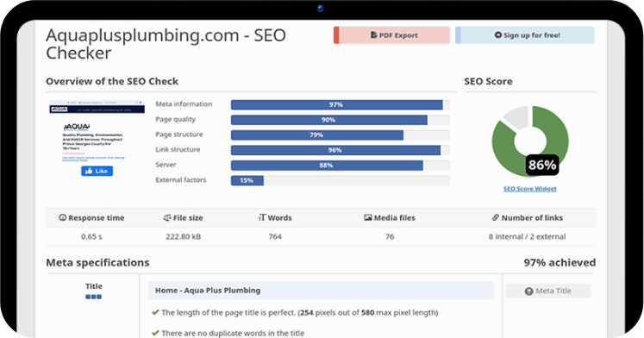Click the "Server" label
644x338 pixels.
(166, 165)
